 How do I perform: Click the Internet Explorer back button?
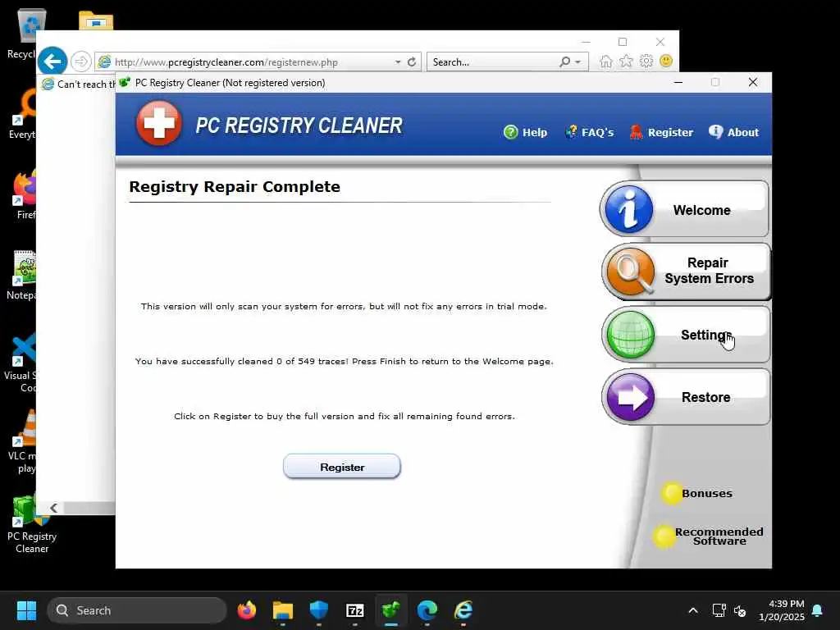tap(52, 62)
